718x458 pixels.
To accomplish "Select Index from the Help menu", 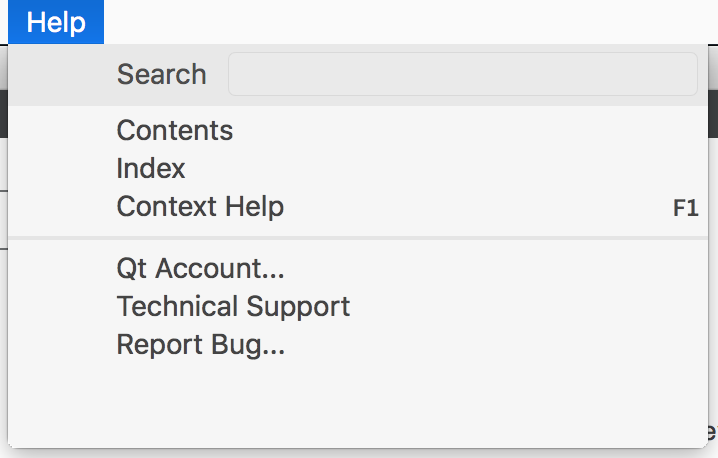I will point(151,168).
